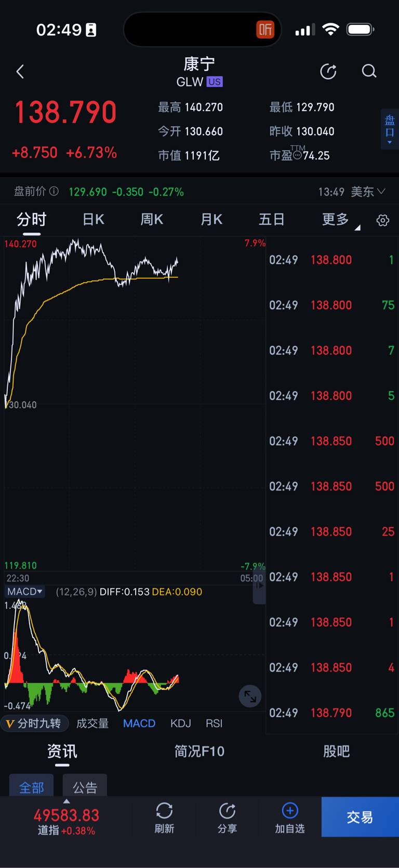Switch to the 月K chart tab
Image resolution: width=399 pixels, height=868 pixels.
[x=211, y=219]
